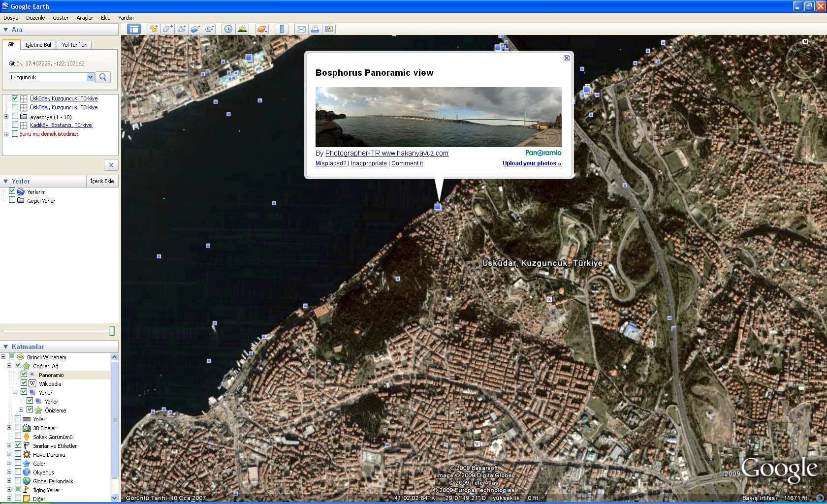Viewport: 827px width, 504px height.
Task: Click the Wikipedia W marker below the Üsküdar label
Action: coord(549,299)
